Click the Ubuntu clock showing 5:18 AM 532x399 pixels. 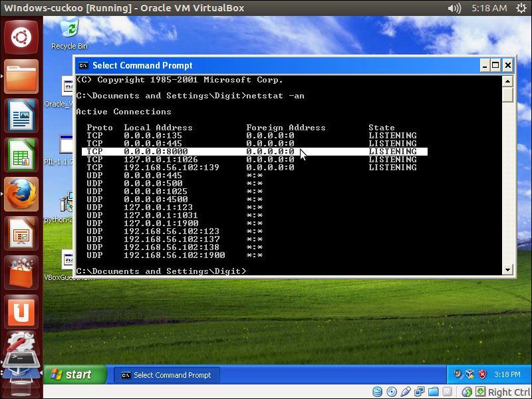489,8
